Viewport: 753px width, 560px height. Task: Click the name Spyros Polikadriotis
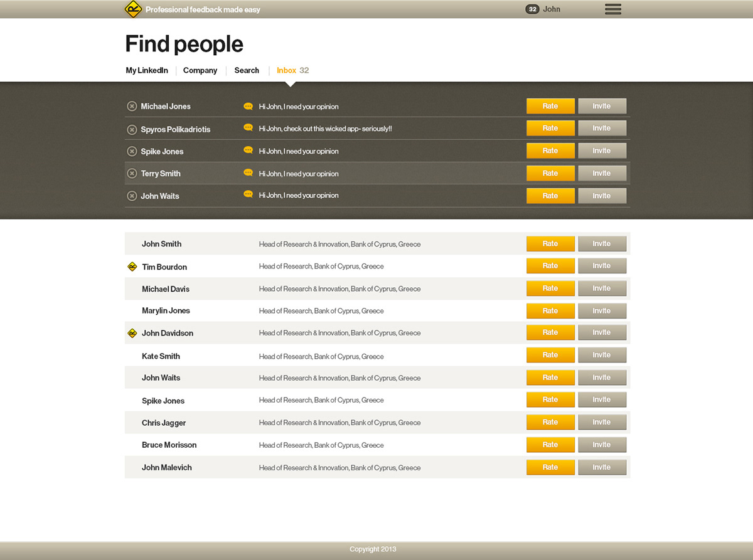click(x=176, y=130)
